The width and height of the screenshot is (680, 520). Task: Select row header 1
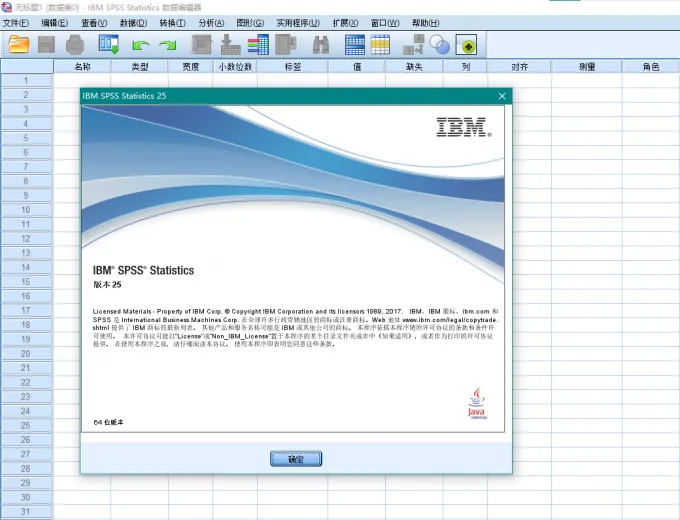click(x=26, y=81)
